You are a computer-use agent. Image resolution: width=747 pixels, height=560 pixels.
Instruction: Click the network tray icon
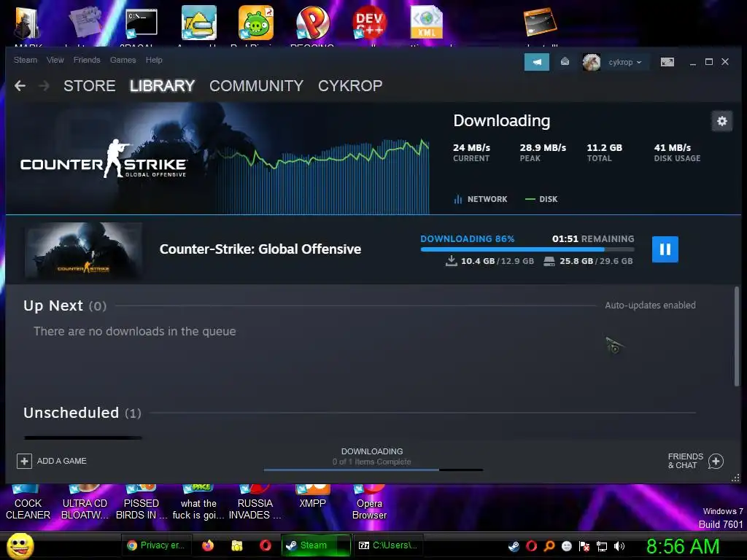602,546
